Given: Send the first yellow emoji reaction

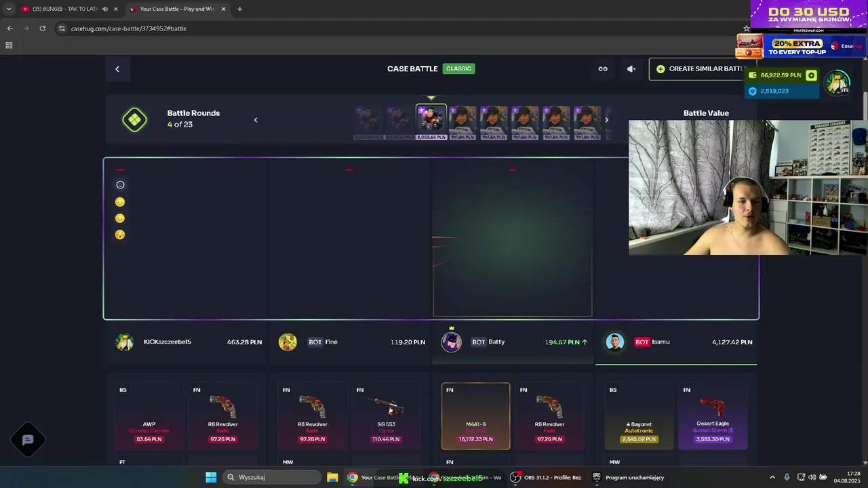Looking at the screenshot, I should click(x=120, y=202).
